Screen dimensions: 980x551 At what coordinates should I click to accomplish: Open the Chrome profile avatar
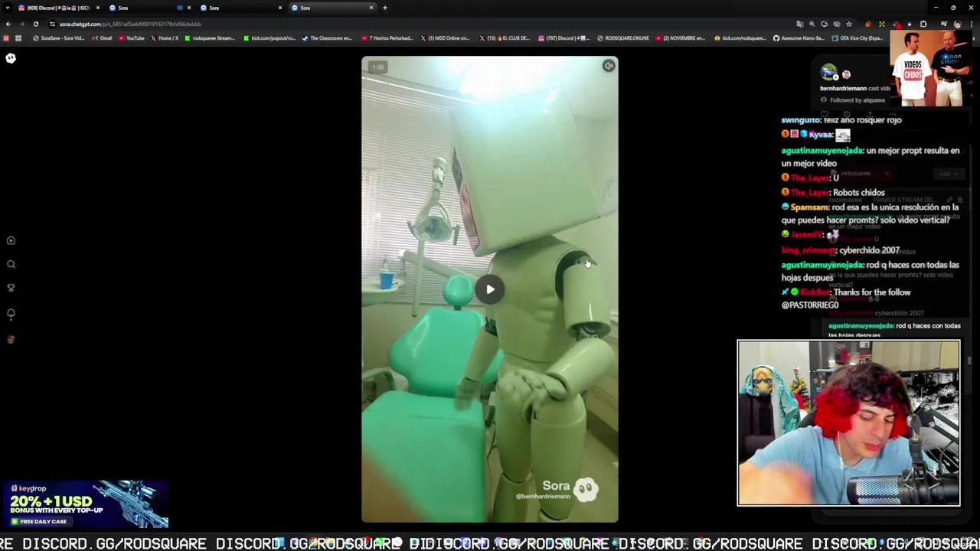pos(957,24)
